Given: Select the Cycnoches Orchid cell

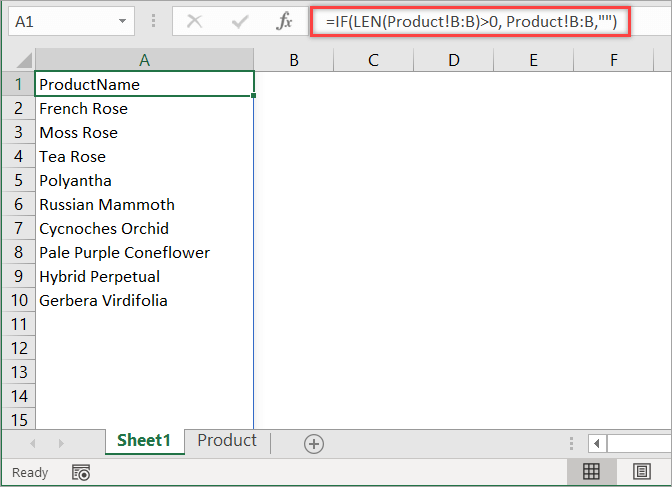Looking at the screenshot, I should tap(144, 228).
